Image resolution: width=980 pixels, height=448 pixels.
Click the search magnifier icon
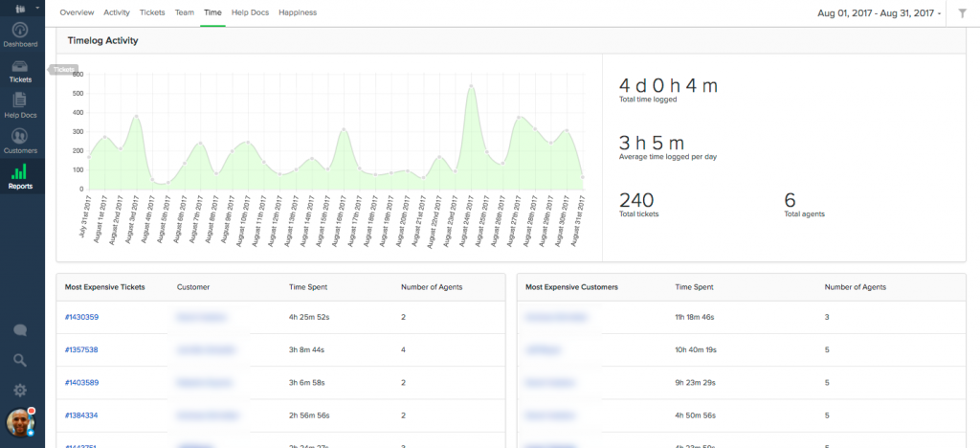[x=20, y=360]
